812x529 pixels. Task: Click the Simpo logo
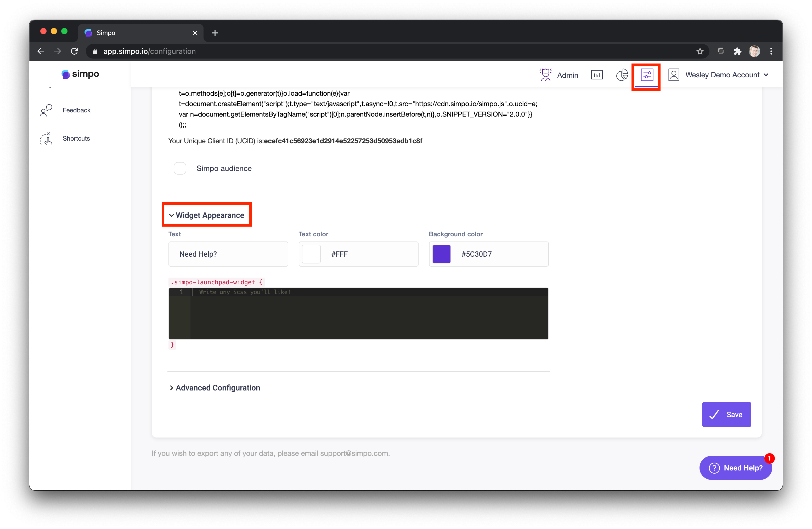click(x=80, y=74)
